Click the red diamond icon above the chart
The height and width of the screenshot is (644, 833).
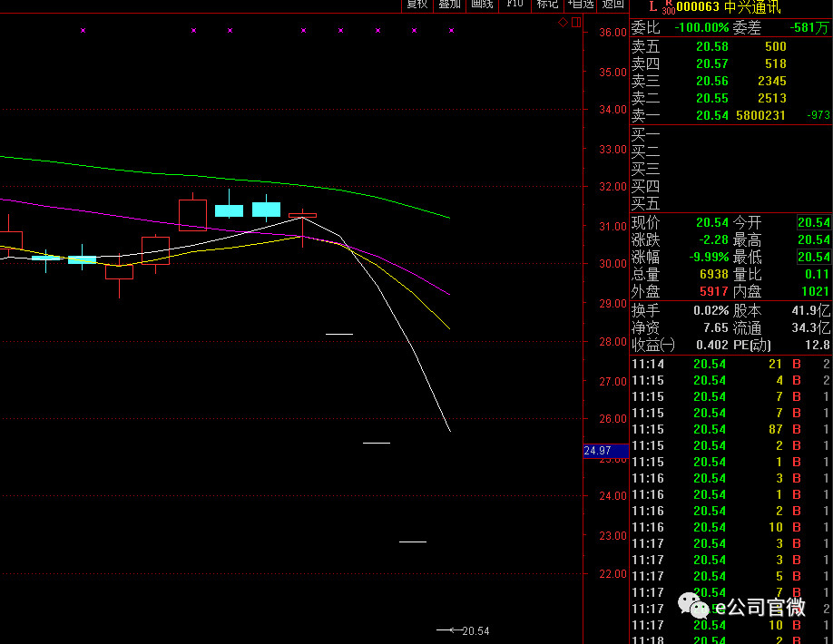[x=563, y=21]
